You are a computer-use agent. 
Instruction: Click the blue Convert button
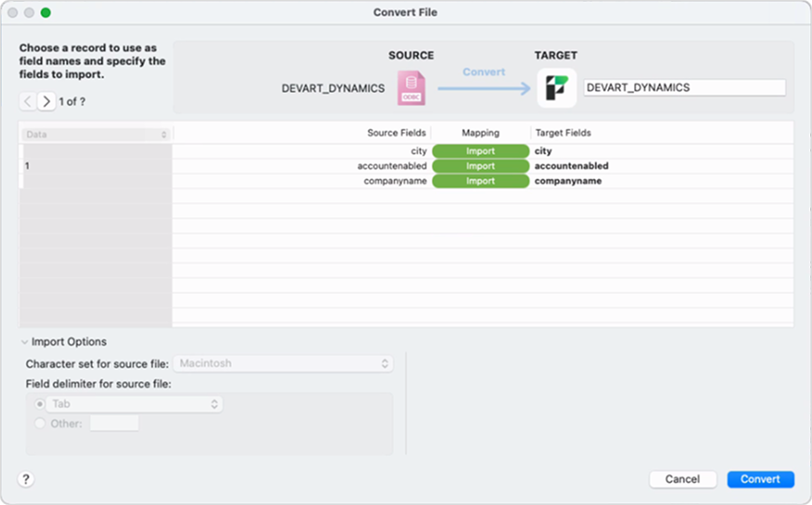click(x=761, y=479)
